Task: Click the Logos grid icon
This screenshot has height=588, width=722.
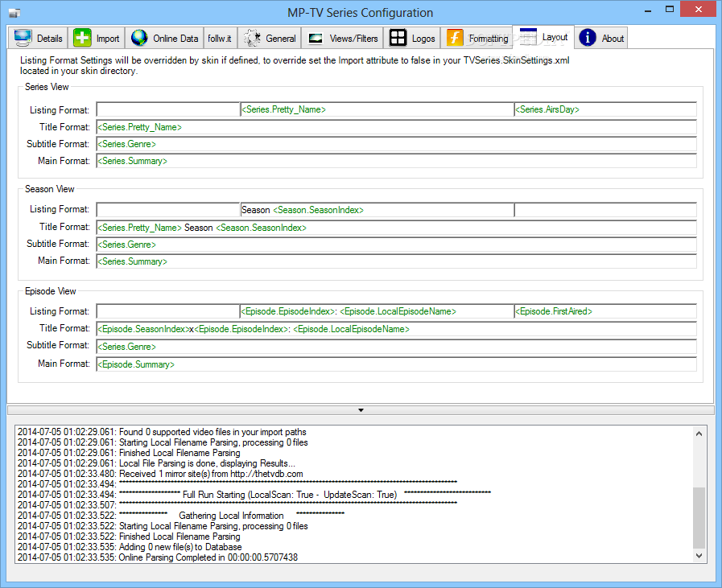Action: pos(398,38)
